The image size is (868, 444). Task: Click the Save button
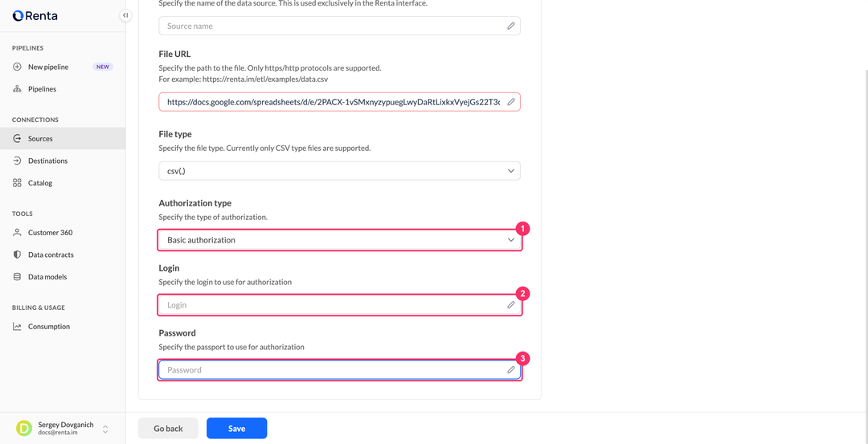[x=237, y=429]
